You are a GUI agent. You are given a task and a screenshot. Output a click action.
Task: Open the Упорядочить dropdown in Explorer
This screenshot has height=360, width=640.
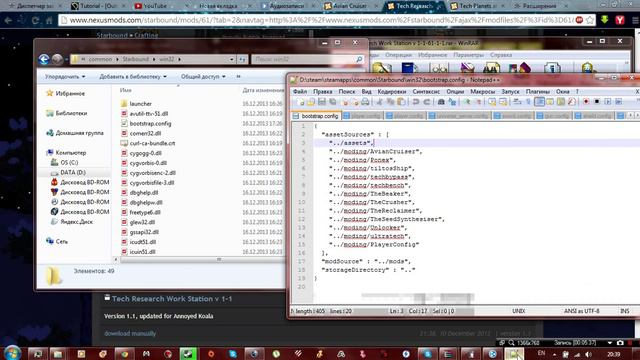65,76
